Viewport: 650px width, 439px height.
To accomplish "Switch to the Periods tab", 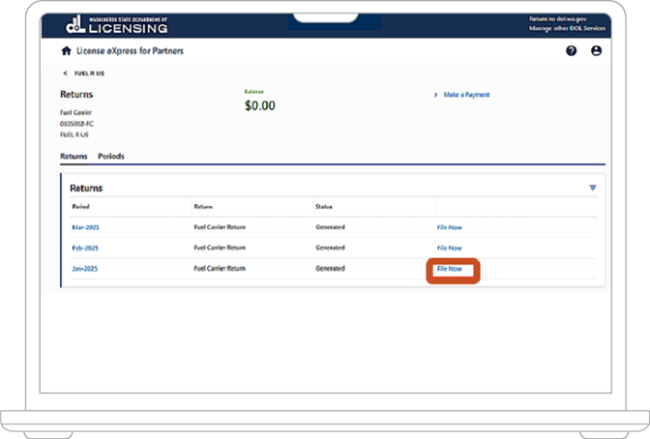I will point(111,156).
